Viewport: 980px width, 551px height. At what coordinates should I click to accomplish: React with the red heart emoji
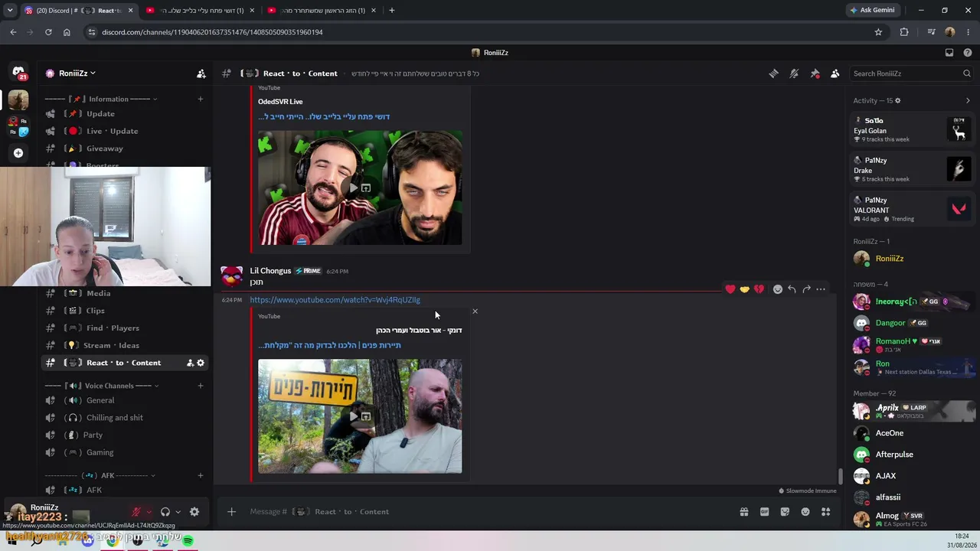[730, 289]
